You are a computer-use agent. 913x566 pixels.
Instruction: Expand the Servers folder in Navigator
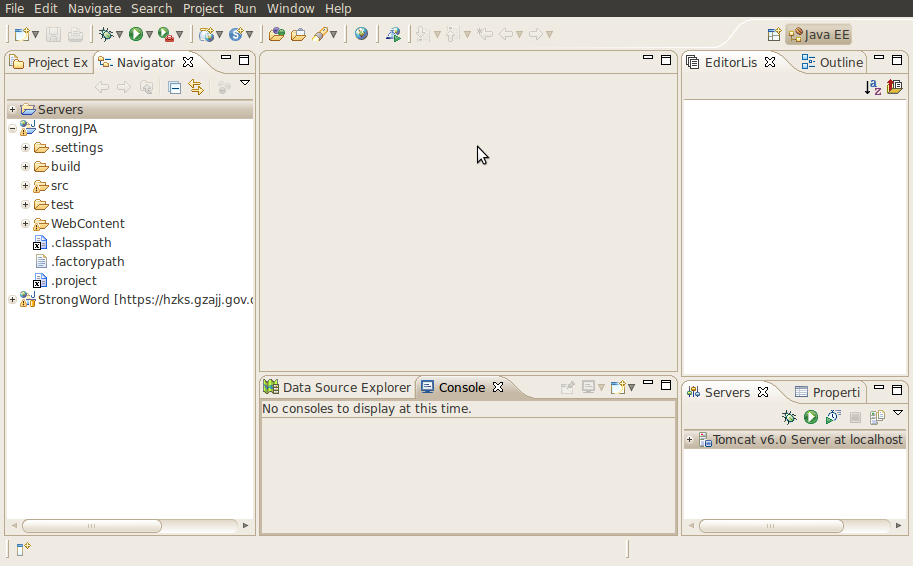[x=12, y=109]
